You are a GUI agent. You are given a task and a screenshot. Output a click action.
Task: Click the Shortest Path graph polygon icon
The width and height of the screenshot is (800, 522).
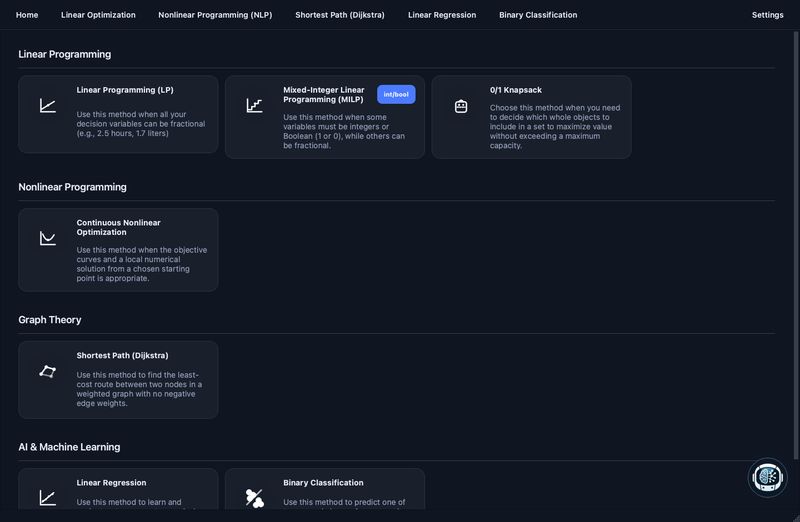[x=47, y=371]
